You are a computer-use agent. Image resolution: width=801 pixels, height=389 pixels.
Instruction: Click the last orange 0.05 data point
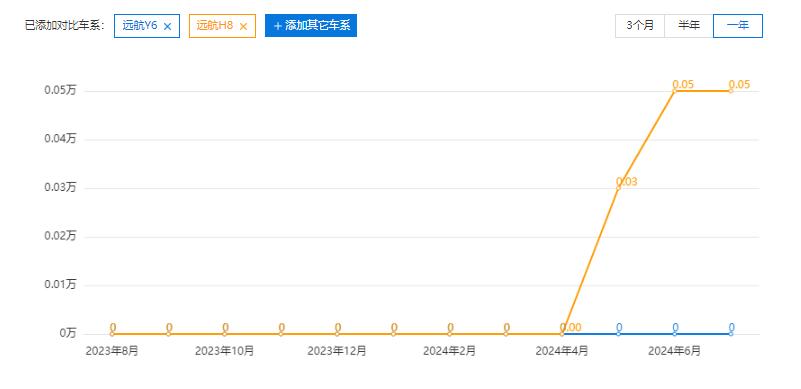point(731,91)
